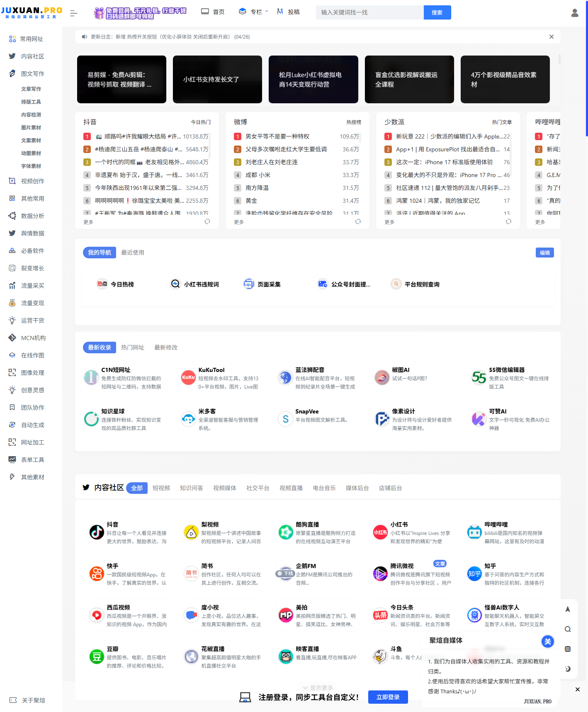Viewport: 588px width, 712px height.
Task: Click the 立即登录 button
Action: pos(388,697)
